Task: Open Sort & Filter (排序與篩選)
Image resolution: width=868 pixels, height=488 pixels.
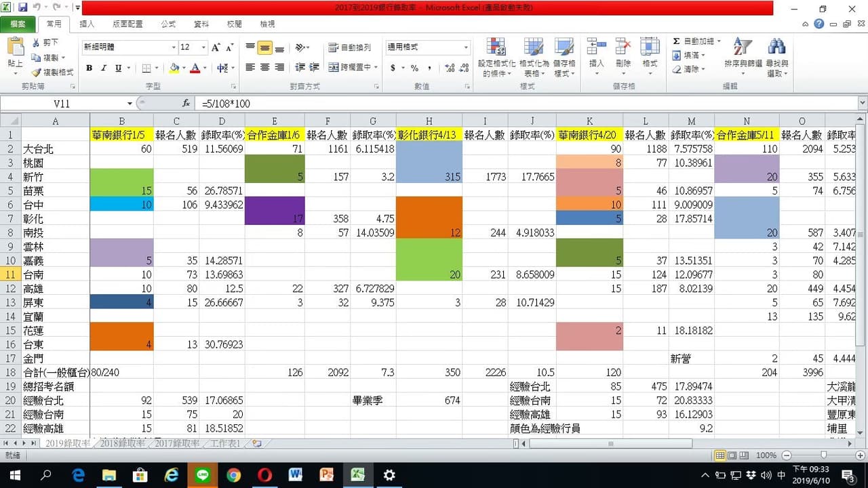Action: (743, 58)
